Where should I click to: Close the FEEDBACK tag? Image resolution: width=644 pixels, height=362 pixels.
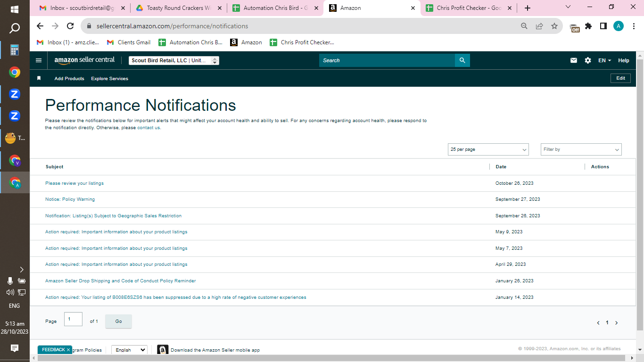[x=68, y=350]
